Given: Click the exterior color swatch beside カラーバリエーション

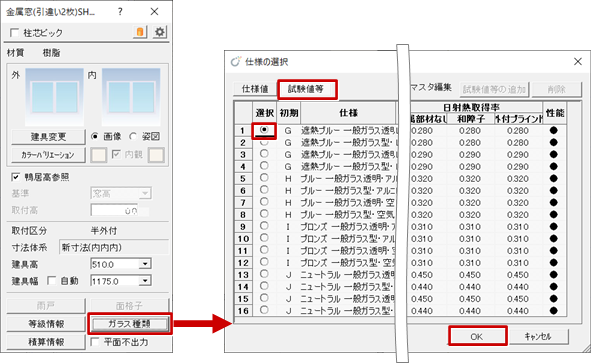Looking at the screenshot, I should [98, 155].
